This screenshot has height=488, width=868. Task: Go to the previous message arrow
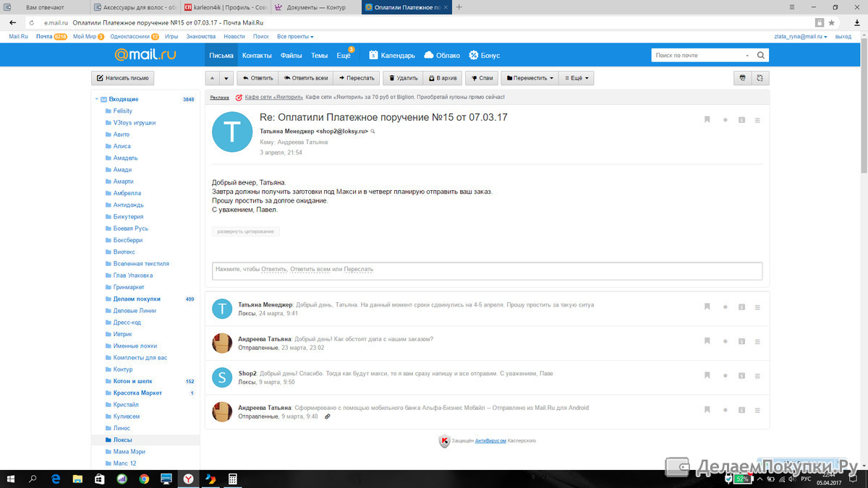[213, 78]
